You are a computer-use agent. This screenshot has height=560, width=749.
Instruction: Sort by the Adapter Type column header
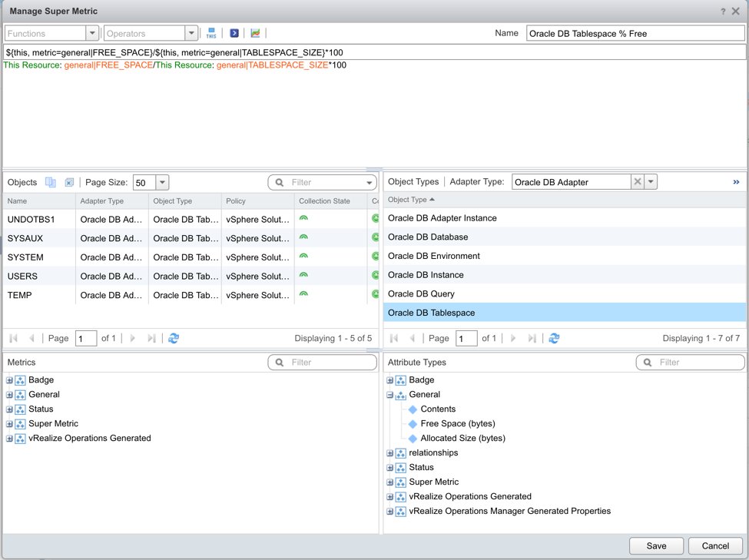click(x=112, y=201)
